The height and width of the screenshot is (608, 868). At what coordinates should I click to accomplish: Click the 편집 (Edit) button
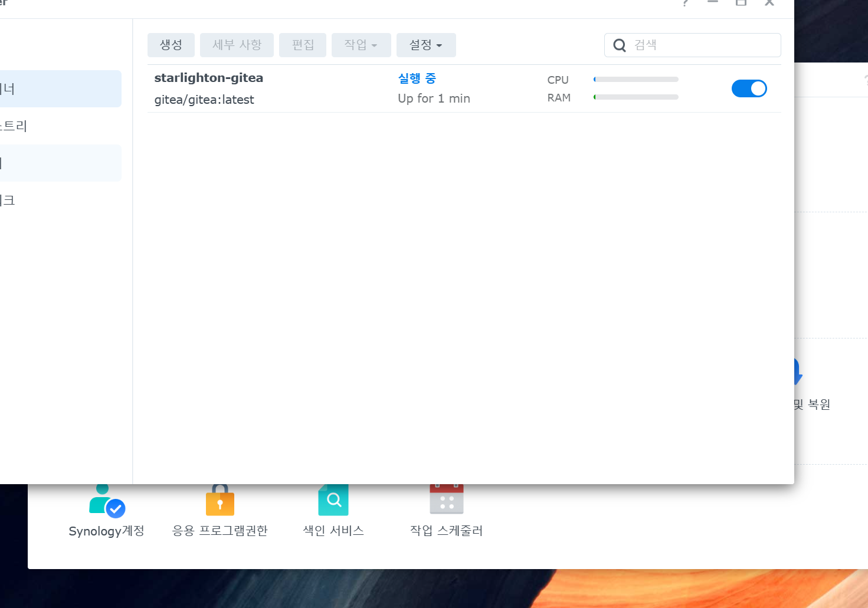tap(303, 45)
